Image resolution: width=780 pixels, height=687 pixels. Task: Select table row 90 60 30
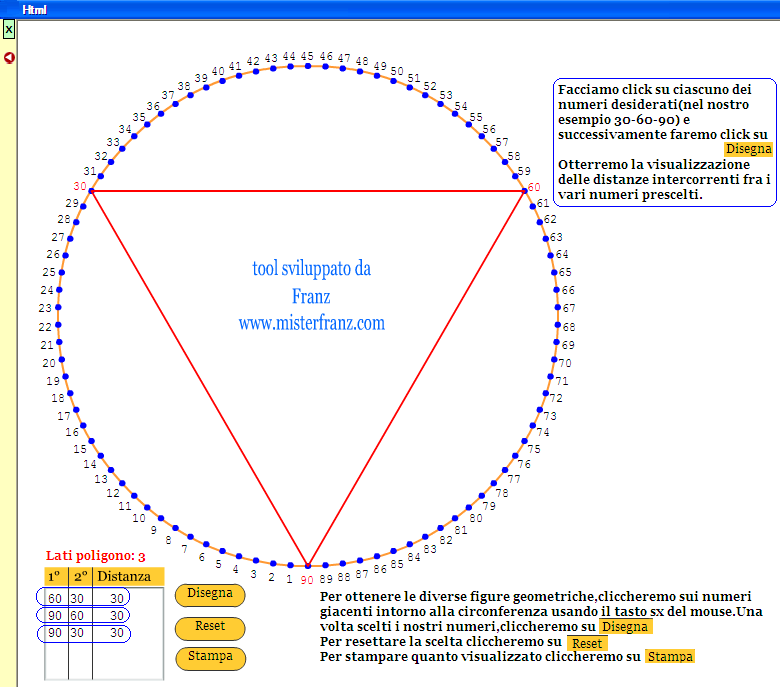tap(89, 616)
